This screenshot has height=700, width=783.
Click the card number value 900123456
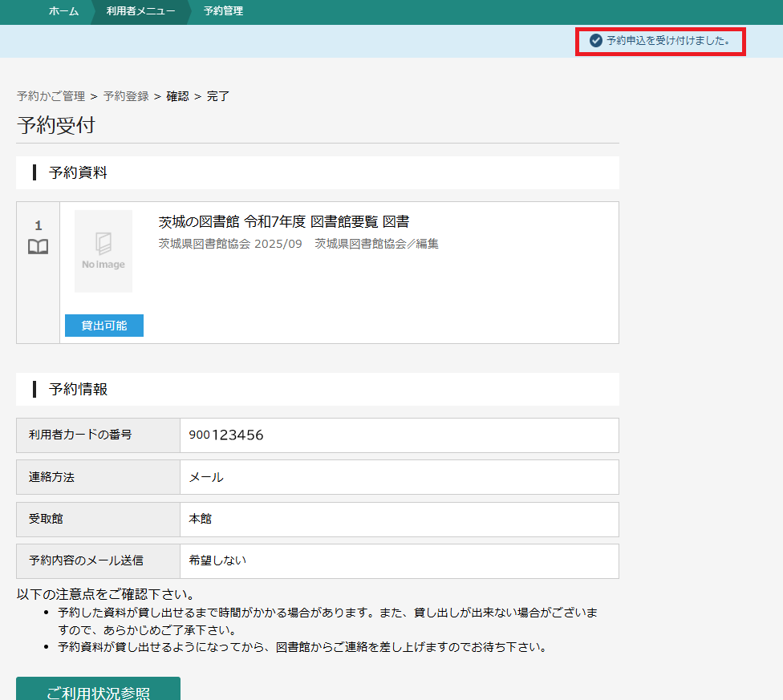coord(226,435)
